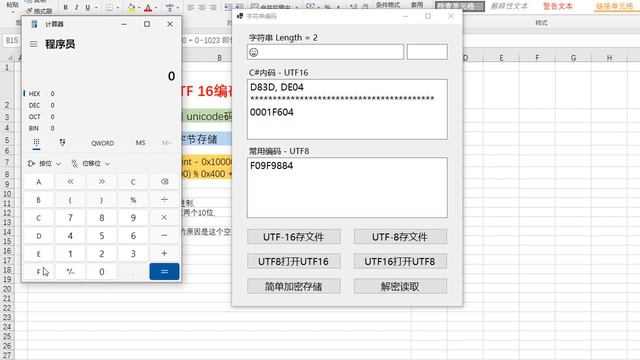The image size is (640, 360).
Task: Click the 解密读取 button
Action: pyautogui.click(x=400, y=287)
